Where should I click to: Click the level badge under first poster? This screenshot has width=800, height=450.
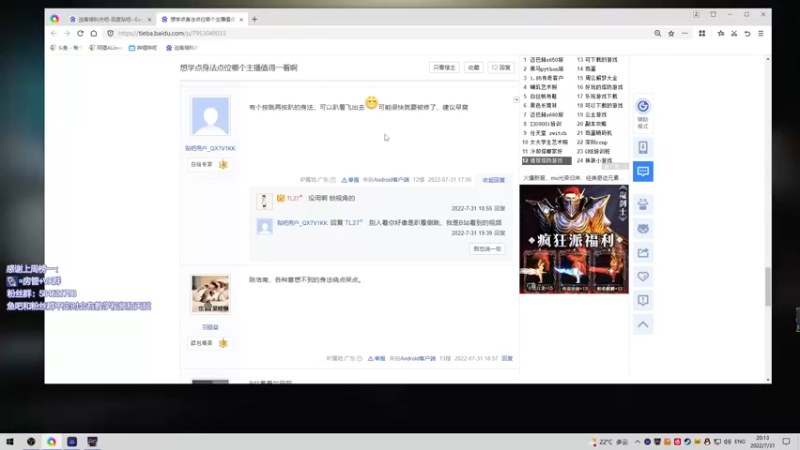[210, 164]
